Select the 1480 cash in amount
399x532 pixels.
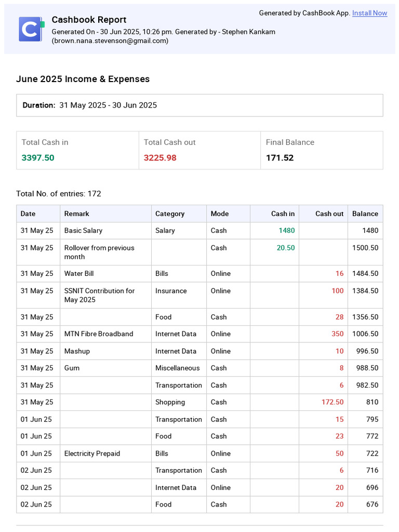click(287, 230)
